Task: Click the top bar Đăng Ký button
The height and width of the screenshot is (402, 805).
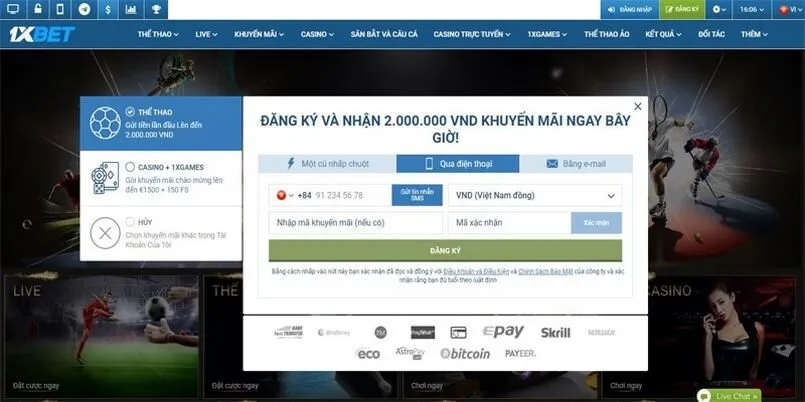Action: click(x=682, y=9)
